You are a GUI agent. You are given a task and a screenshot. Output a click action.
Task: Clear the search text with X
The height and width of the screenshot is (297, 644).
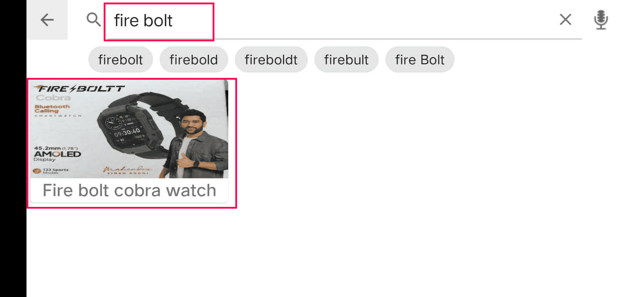565,19
